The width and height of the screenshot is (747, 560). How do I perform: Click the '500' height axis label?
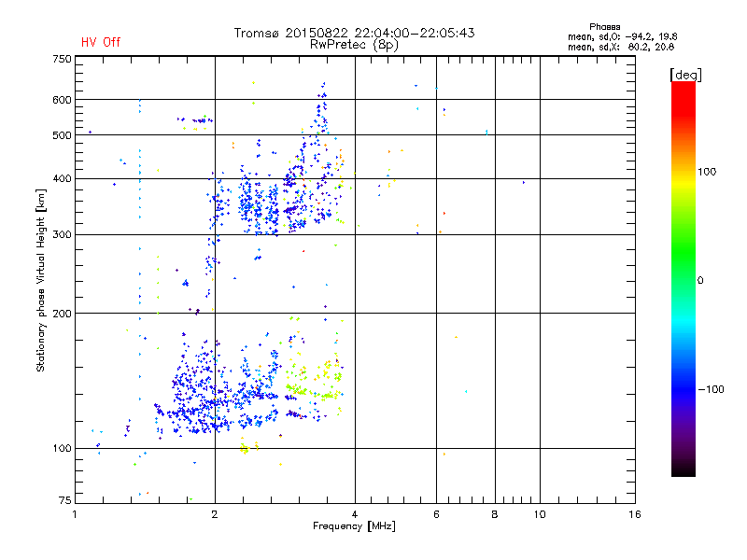tap(63, 135)
